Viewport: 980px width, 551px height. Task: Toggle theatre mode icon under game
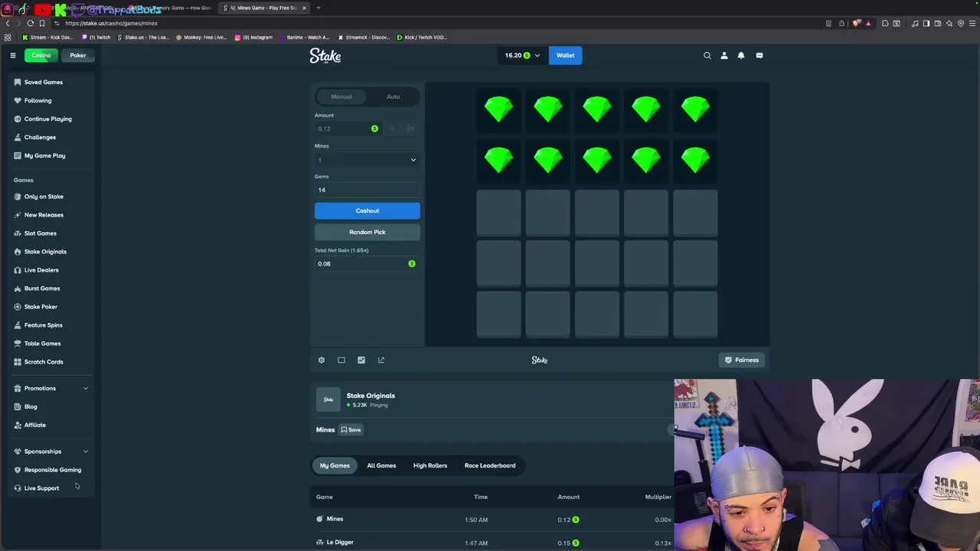[x=341, y=360]
